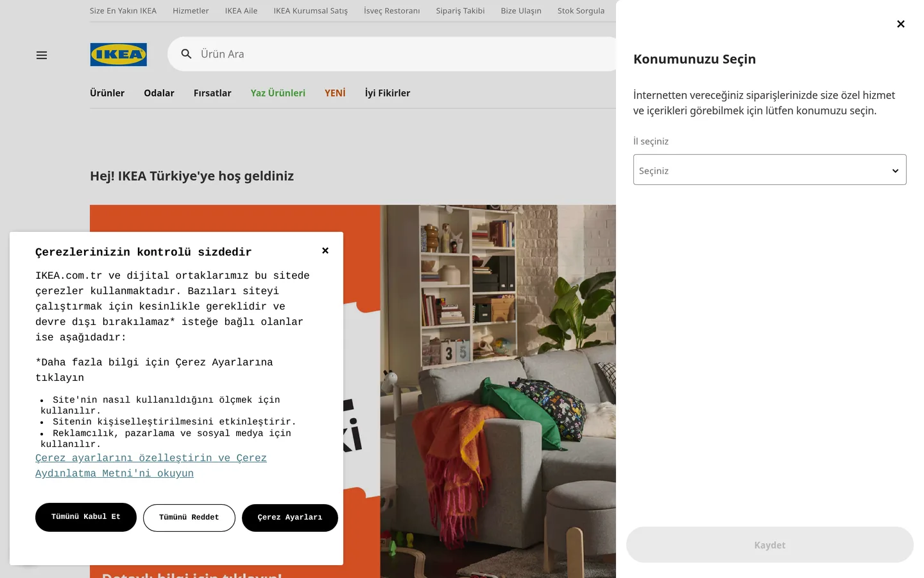Click the Kaydet button
The image size is (924, 578).
[x=770, y=545]
